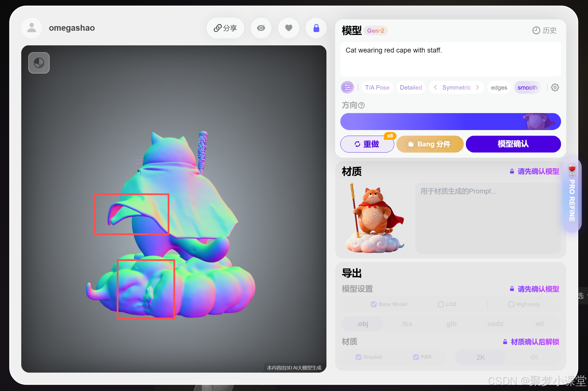
Task: Click the share link icon button
Action: point(225,28)
